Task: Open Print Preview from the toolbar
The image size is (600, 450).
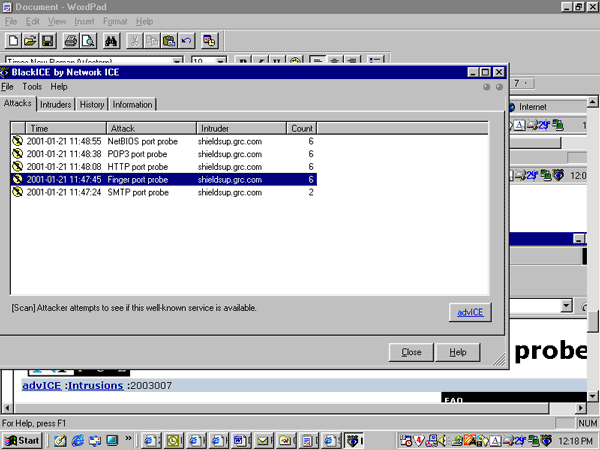Action: [88, 41]
